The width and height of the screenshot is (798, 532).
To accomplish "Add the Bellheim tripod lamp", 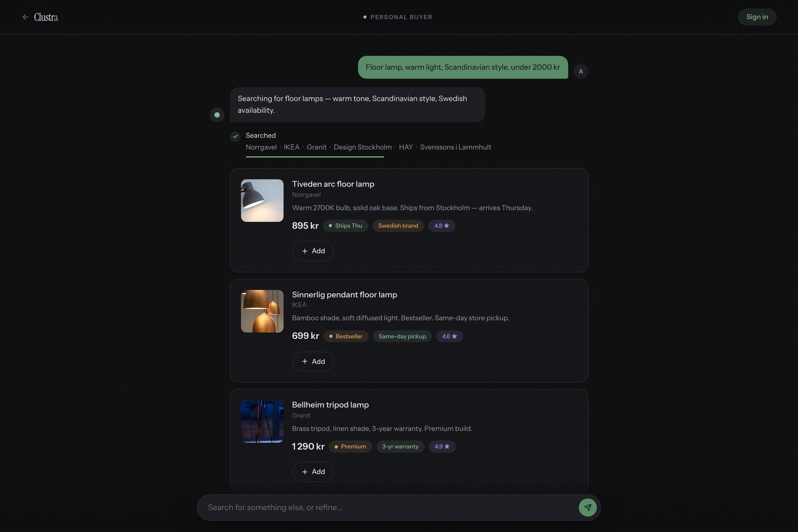I will (313, 472).
